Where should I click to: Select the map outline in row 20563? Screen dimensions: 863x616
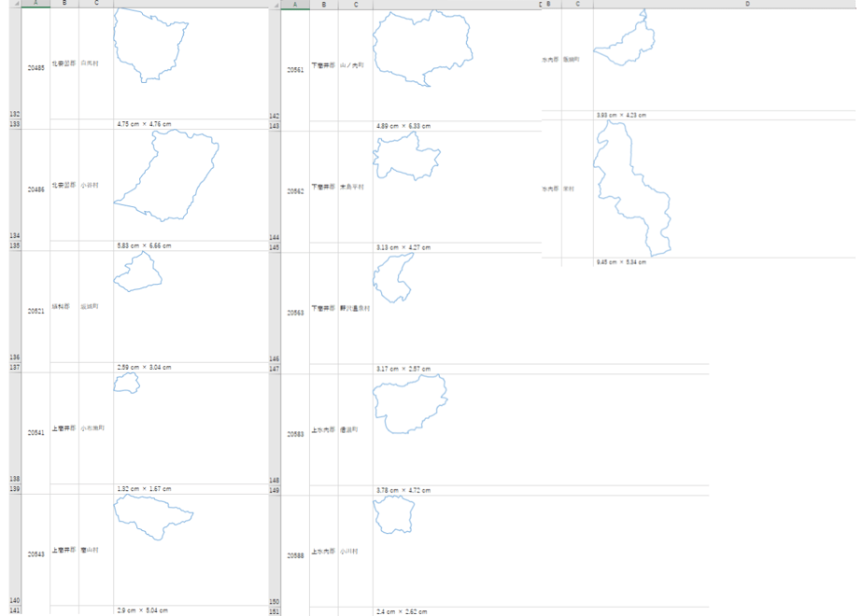(x=393, y=278)
